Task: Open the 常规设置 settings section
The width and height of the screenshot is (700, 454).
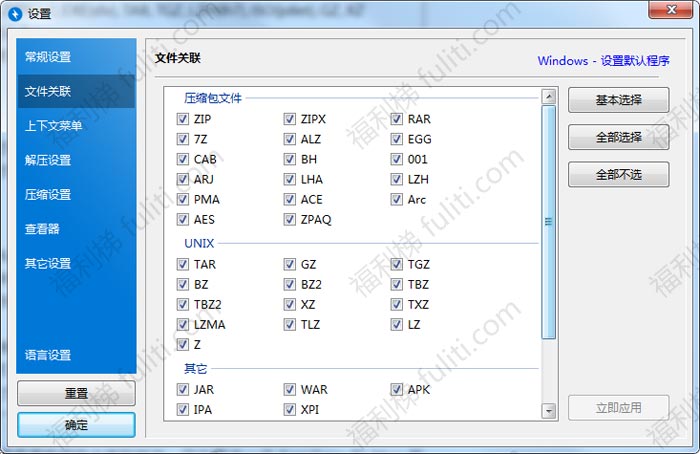Action: tap(48, 57)
